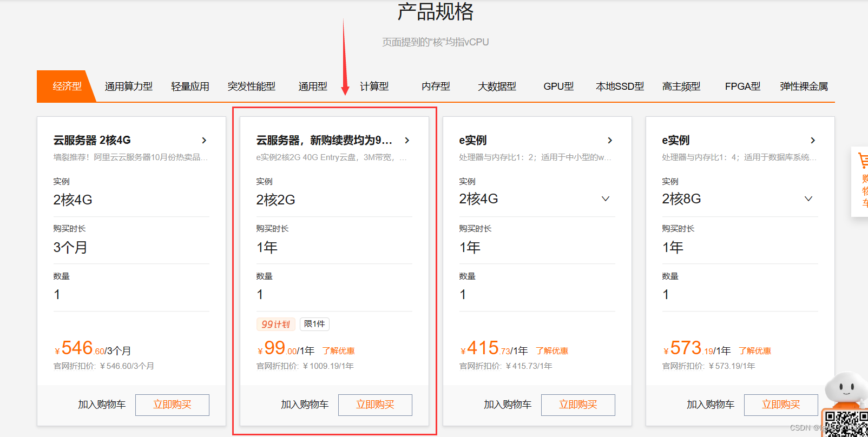Click the QR code thumbnail
Image resolution: width=868 pixels, height=437 pixels.
point(846,423)
